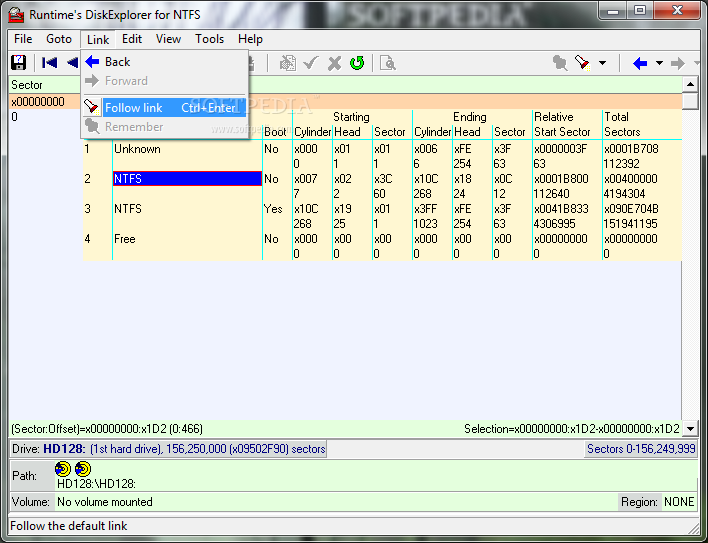This screenshot has height=543, width=708.
Task: Open the Tools menu
Action: tap(210, 39)
